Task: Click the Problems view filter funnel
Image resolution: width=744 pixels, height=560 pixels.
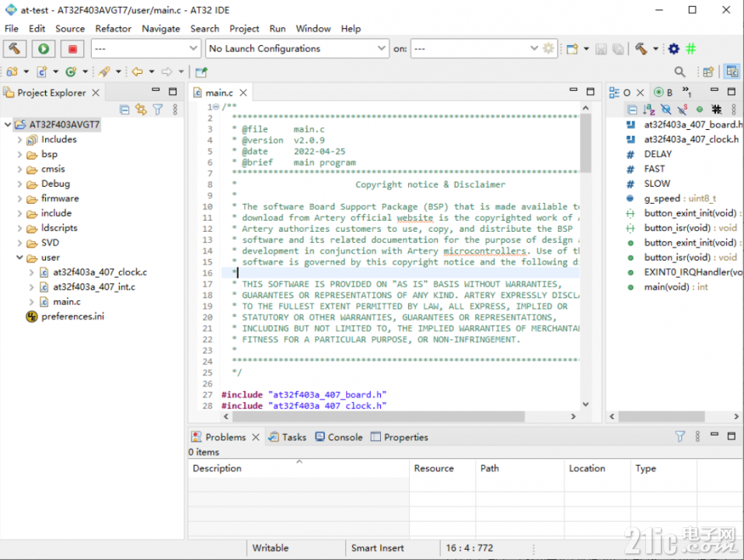Action: tap(680, 436)
